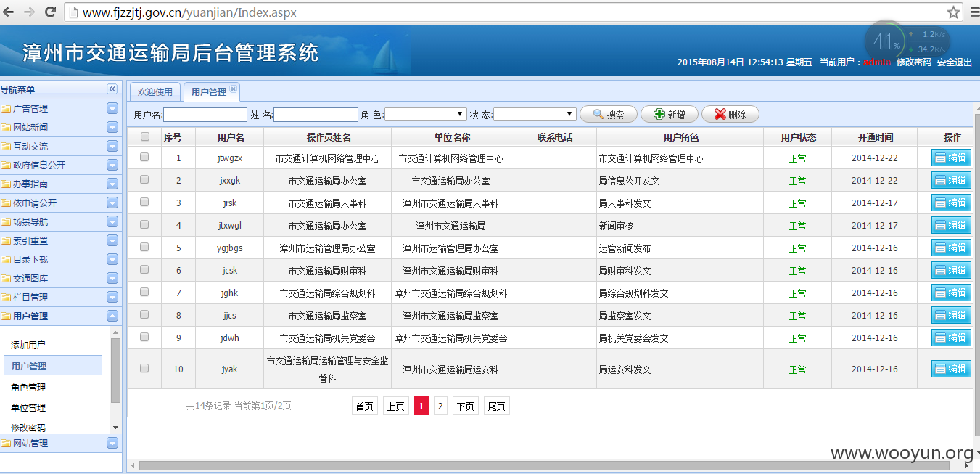Click the 搜索 search button

(x=609, y=114)
